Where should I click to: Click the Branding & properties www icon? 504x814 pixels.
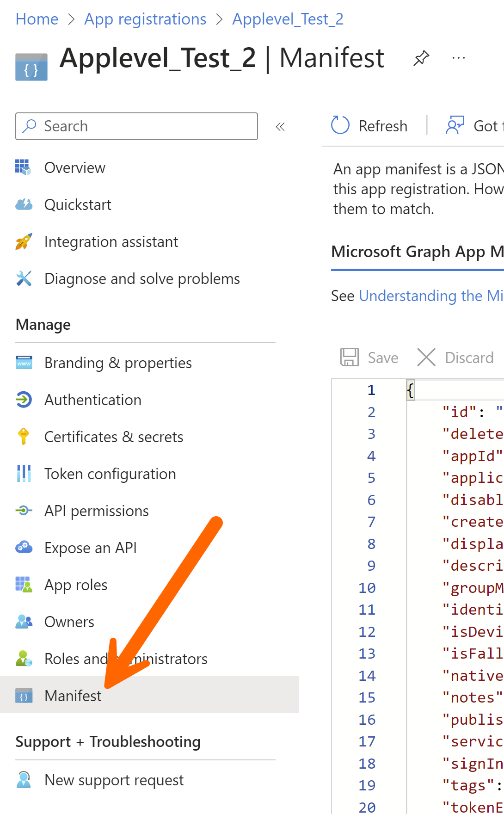(x=24, y=363)
